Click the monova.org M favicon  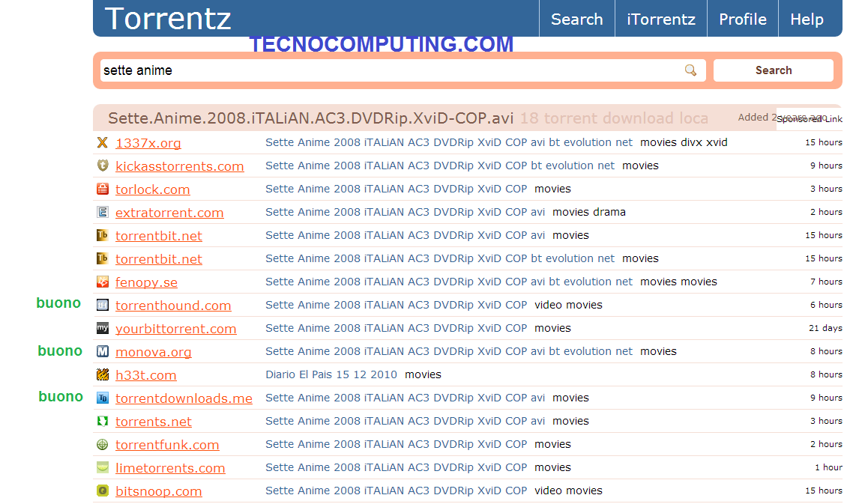tap(102, 351)
